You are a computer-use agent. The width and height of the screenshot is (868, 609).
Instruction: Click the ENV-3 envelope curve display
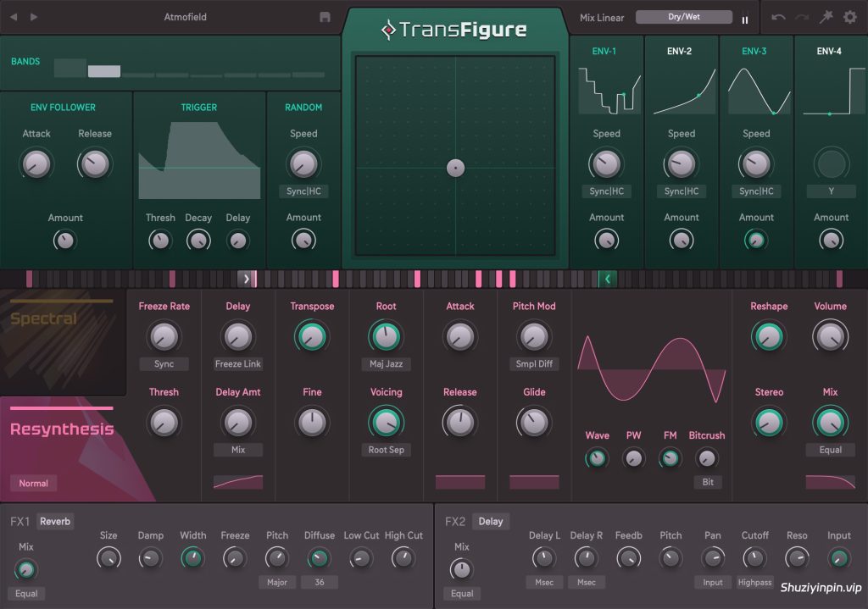tap(755, 91)
